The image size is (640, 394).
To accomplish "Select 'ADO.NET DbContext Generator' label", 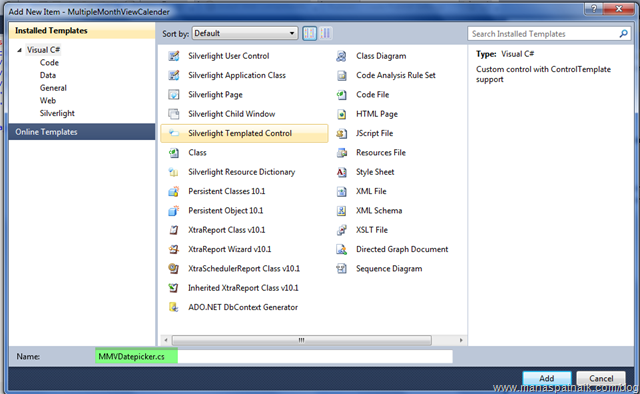I will click(x=243, y=307).
